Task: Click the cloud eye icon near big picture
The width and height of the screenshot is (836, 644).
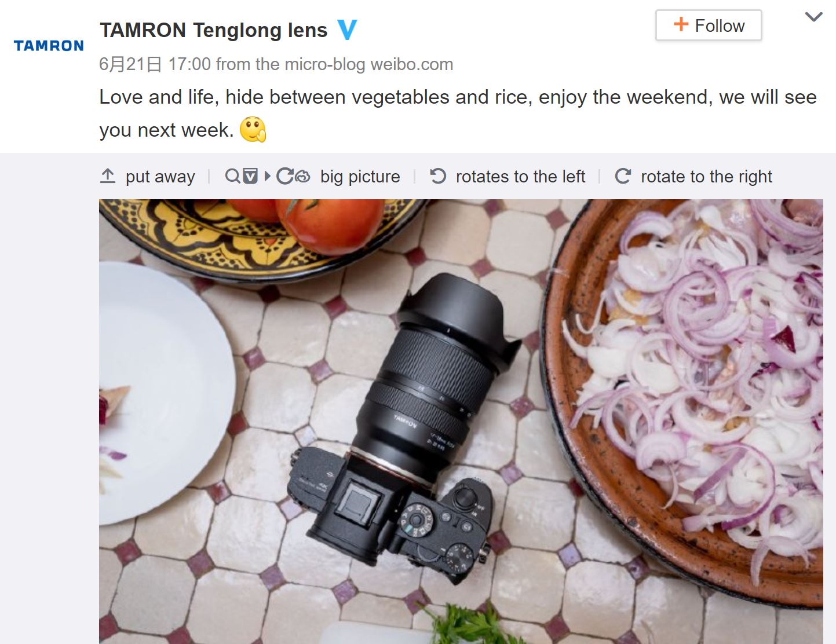Action: (x=303, y=176)
